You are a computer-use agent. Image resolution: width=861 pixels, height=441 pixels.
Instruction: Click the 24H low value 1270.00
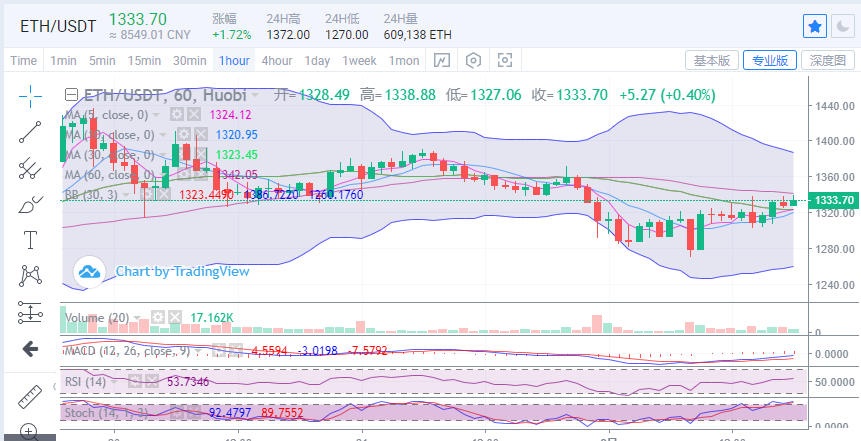pyautogui.click(x=346, y=35)
